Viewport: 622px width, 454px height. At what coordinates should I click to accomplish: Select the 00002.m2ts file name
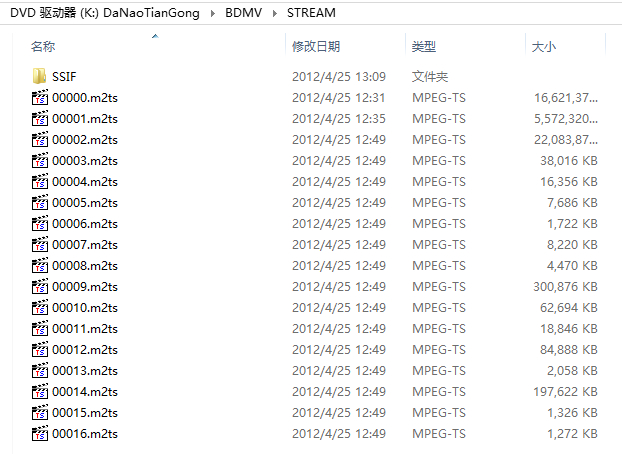pos(85,139)
